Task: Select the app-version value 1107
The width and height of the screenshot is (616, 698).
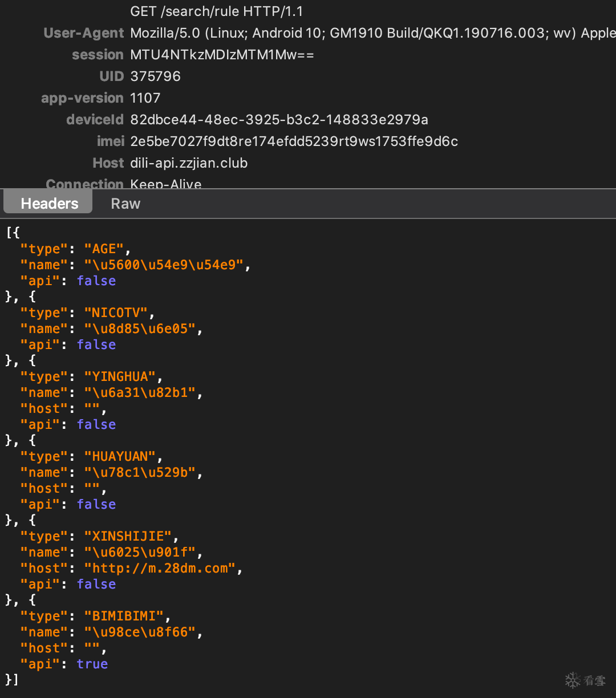Action: tap(145, 98)
